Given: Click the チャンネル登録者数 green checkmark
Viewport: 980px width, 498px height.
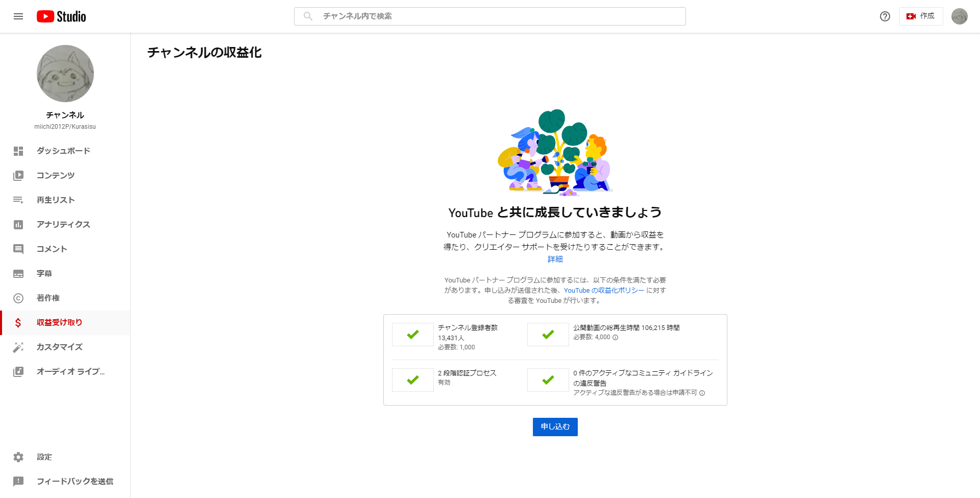Looking at the screenshot, I should (413, 335).
